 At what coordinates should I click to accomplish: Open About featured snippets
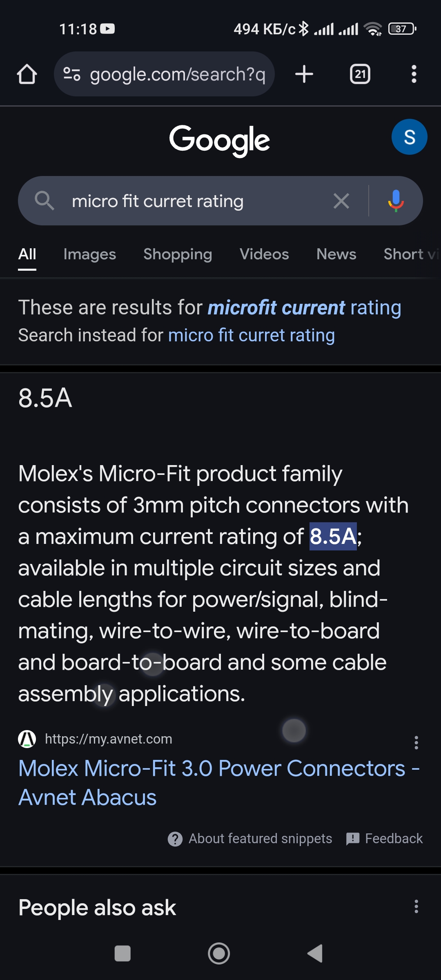pyautogui.click(x=250, y=839)
